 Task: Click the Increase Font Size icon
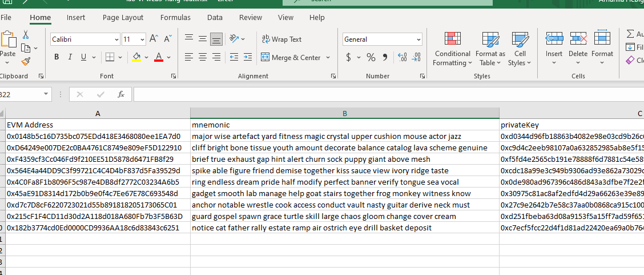point(153,39)
